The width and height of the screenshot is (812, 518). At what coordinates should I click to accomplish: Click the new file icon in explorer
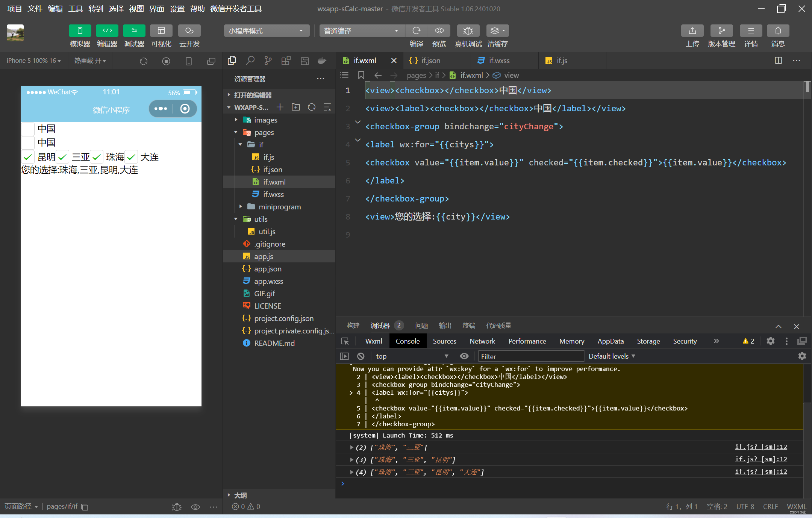pos(280,107)
